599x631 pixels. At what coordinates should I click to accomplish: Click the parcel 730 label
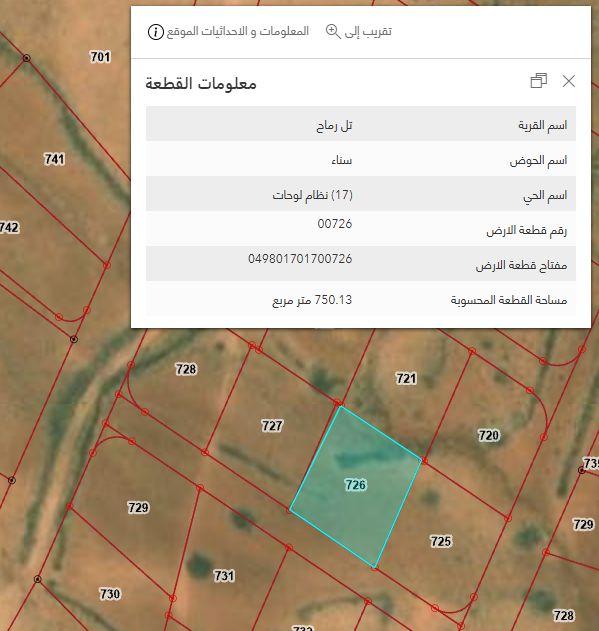pos(110,594)
